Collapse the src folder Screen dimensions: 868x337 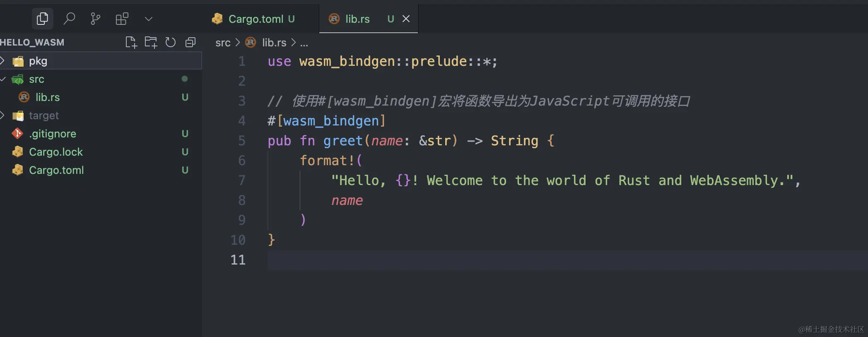101,79
